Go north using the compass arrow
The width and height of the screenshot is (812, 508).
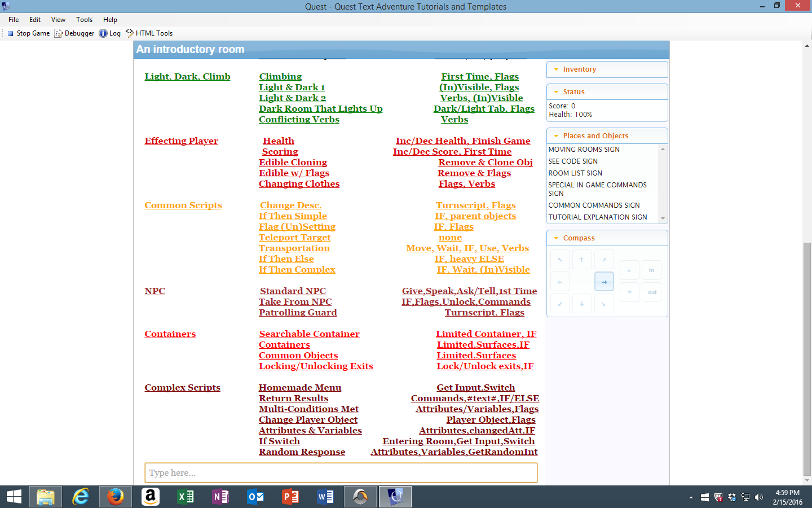click(582, 260)
